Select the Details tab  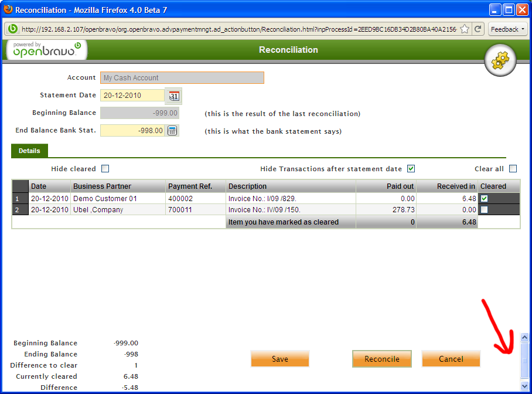29,151
